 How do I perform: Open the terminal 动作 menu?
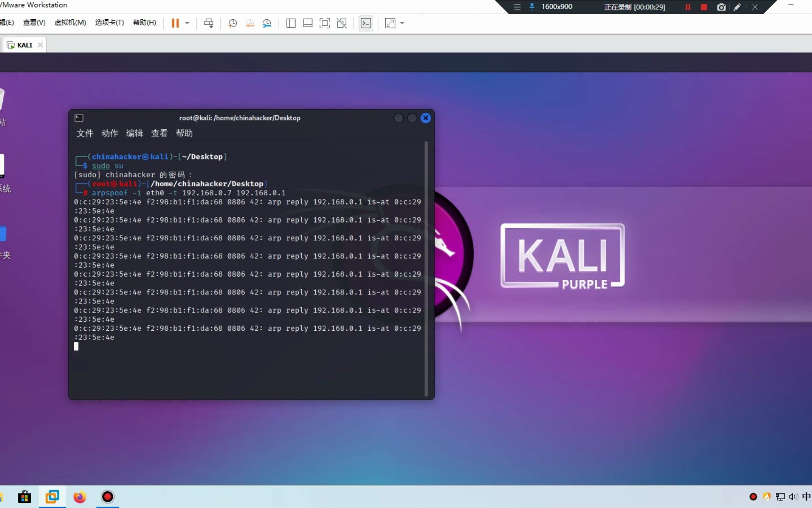[110, 133]
